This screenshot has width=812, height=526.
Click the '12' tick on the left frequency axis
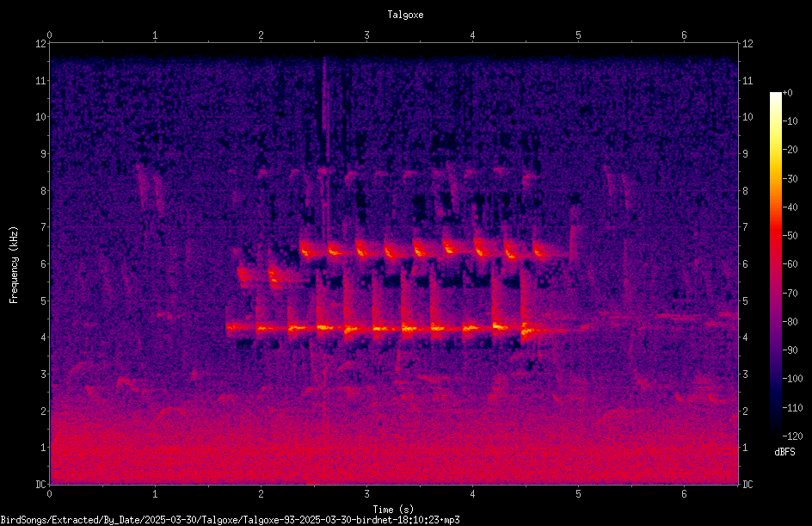40,44
